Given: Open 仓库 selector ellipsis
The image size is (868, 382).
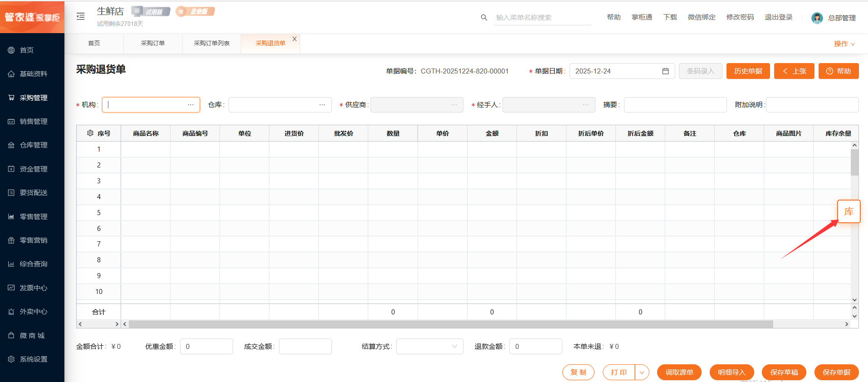Looking at the screenshot, I should pyautogui.click(x=322, y=105).
